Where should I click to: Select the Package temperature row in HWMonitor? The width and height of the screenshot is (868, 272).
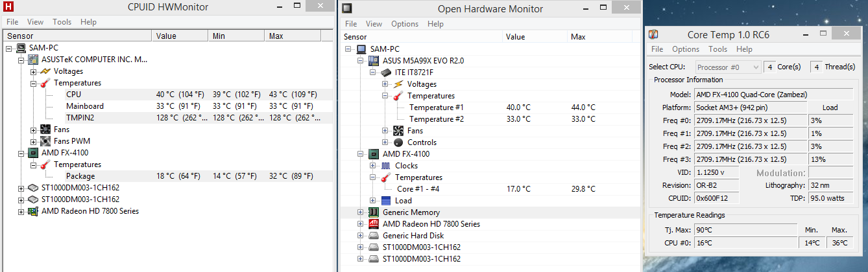[x=80, y=176]
